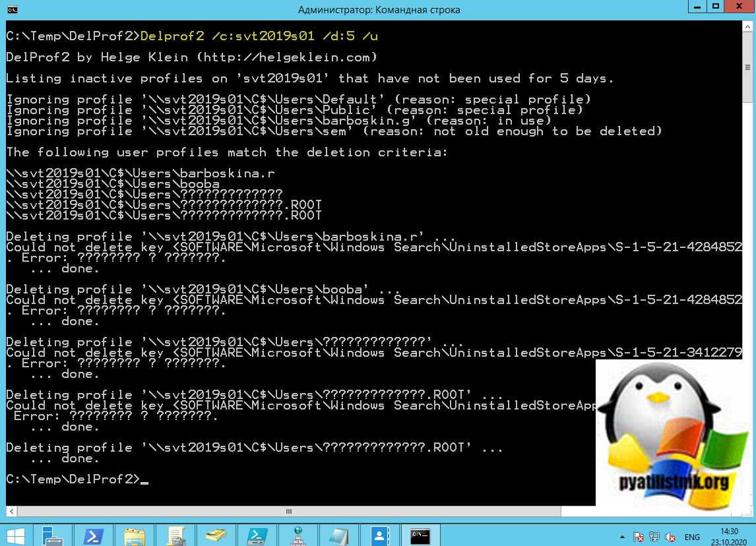Click the line ignoring the sem profile
The image size is (756, 546).
pos(334,131)
